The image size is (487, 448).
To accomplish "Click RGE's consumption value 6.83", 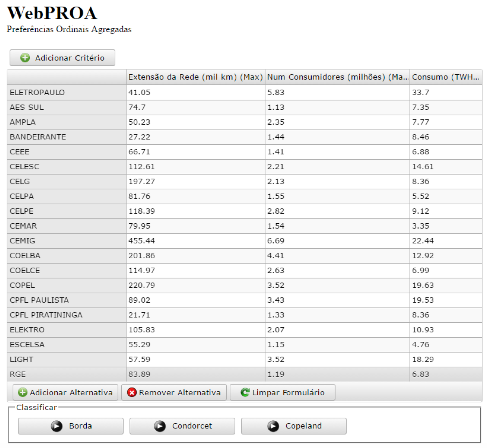I will (446, 375).
